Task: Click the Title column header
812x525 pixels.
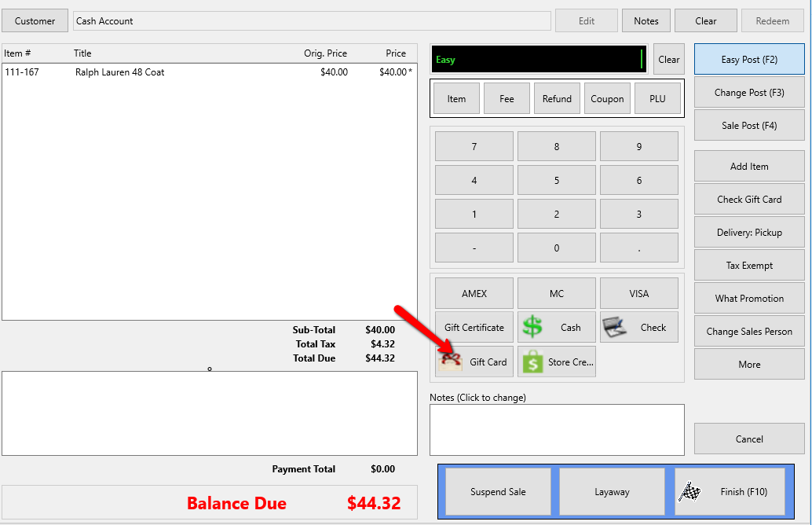Action: (x=82, y=53)
